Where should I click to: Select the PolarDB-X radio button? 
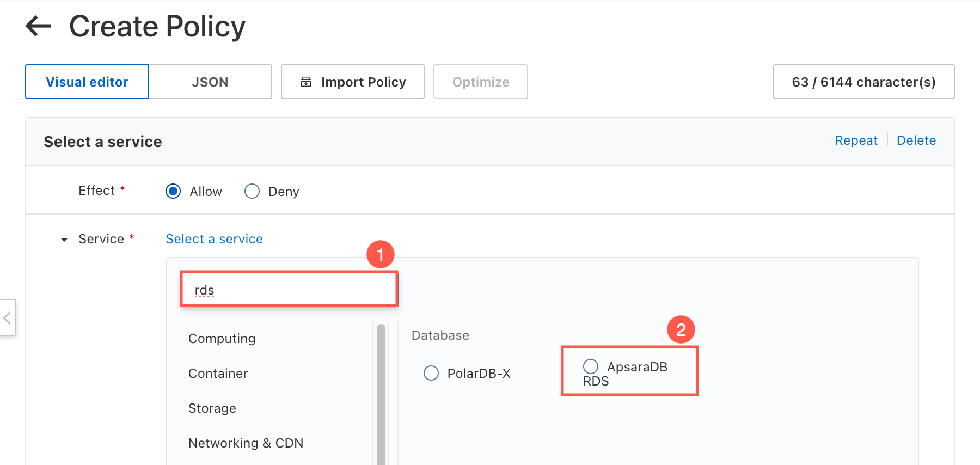431,373
